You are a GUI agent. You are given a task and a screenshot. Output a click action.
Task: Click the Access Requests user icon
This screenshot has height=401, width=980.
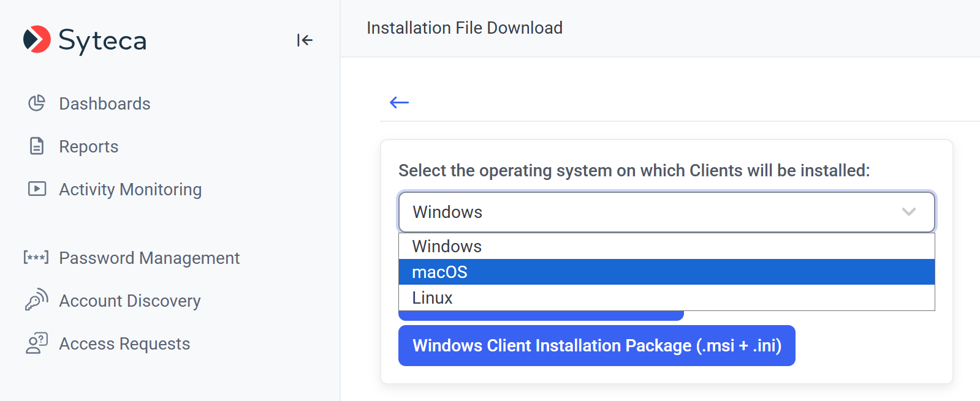point(36,343)
